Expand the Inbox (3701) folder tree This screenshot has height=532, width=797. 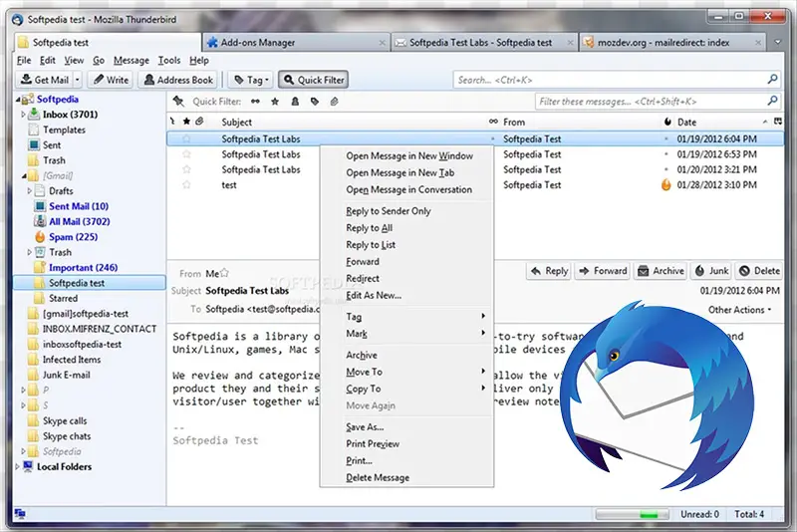(21, 115)
